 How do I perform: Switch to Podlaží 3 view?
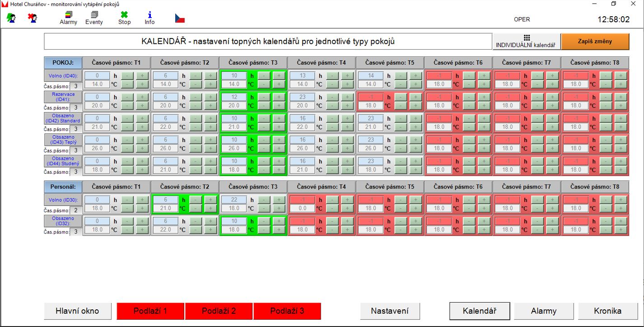(x=287, y=311)
